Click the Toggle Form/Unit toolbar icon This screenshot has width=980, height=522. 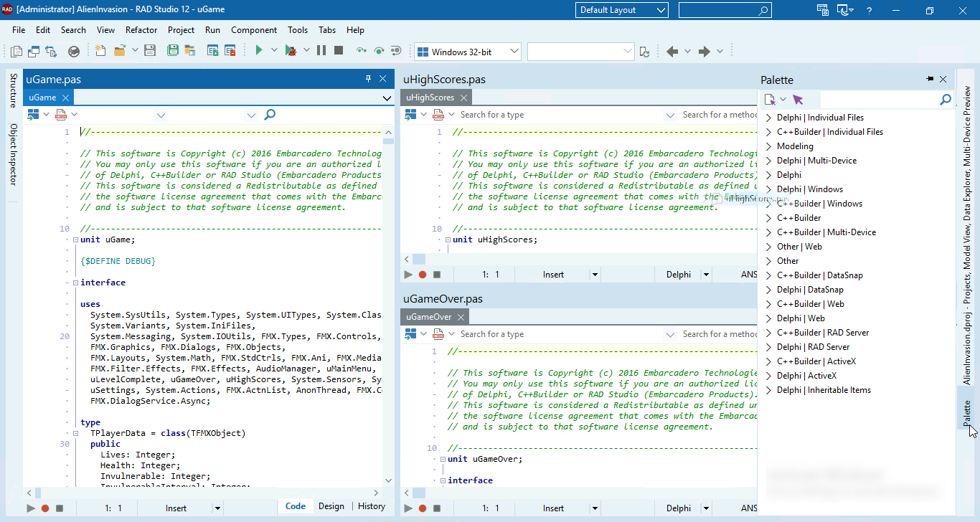click(x=51, y=51)
